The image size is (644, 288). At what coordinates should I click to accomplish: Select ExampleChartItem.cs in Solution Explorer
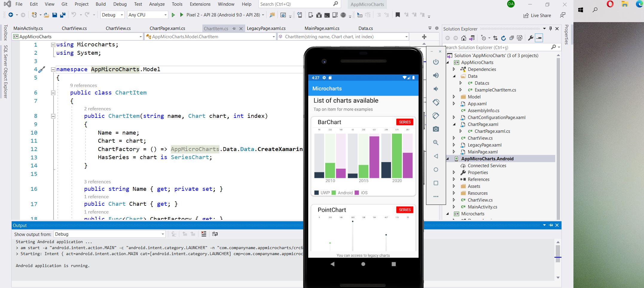click(x=495, y=90)
